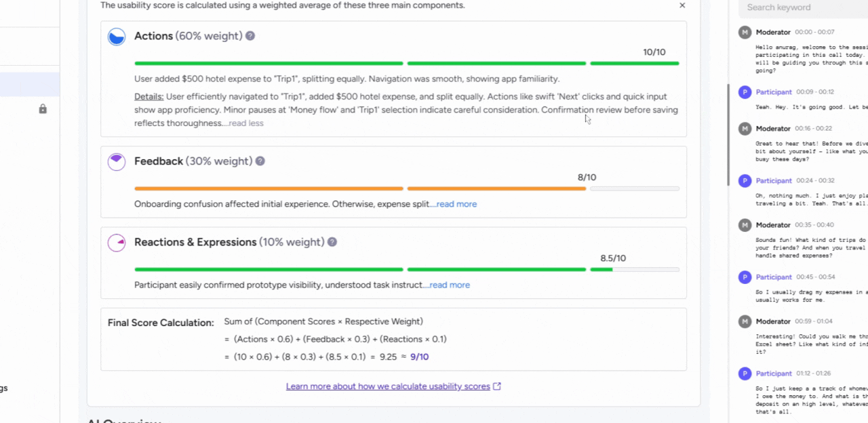Click the Actions 10/10 green progress bar
Viewport: 868px width, 423px height.
pyautogui.click(x=407, y=64)
